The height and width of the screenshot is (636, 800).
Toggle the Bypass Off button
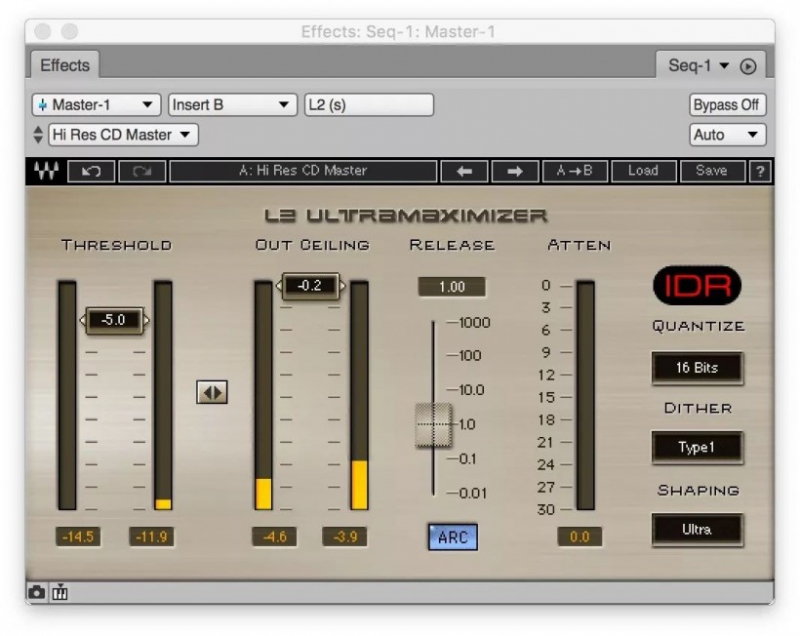[727, 105]
